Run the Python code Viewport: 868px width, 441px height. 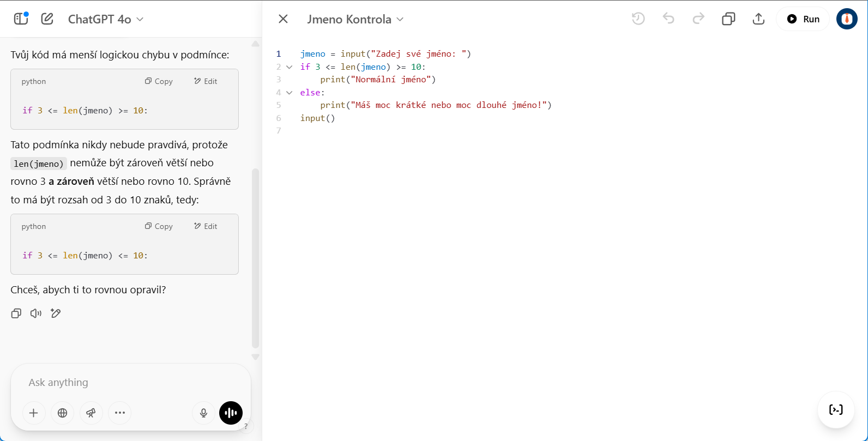803,19
